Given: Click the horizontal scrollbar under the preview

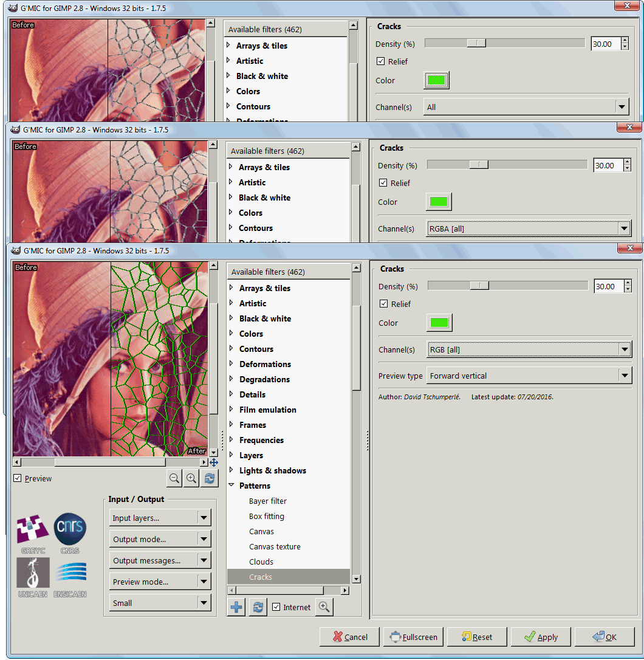Looking at the screenshot, I should click(111, 462).
